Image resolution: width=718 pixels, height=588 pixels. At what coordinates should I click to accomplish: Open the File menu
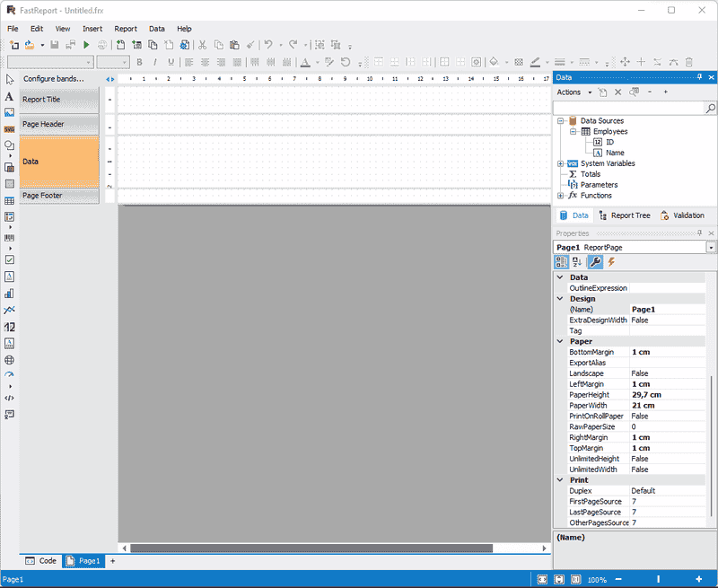(13, 29)
